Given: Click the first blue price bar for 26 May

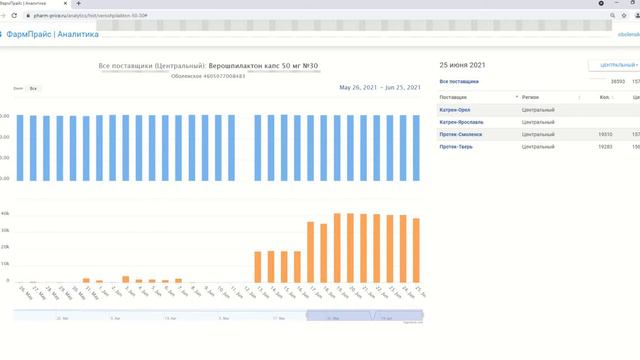Looking at the screenshot, I should [20, 148].
